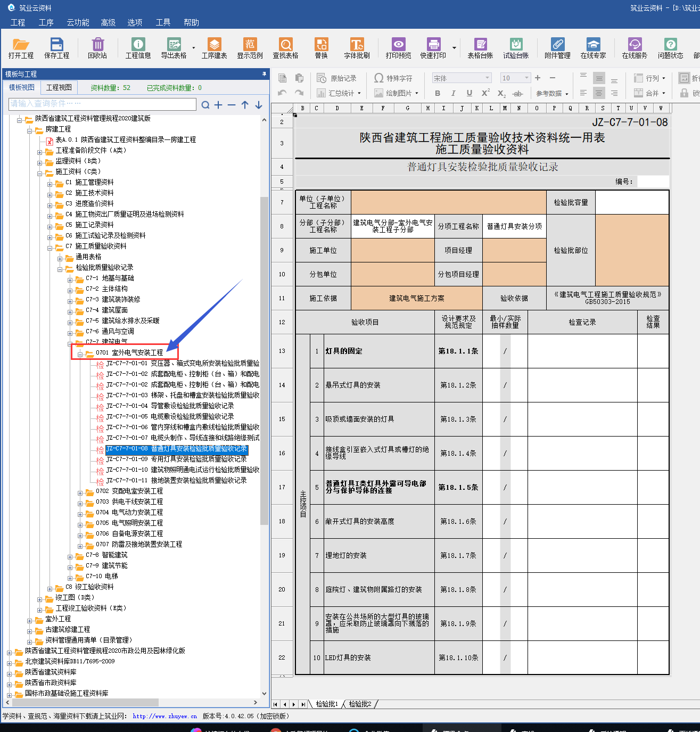Screen dimensions: 700x732
Task: Click the 检验批容量 blank value cell
Action: [x=631, y=202]
